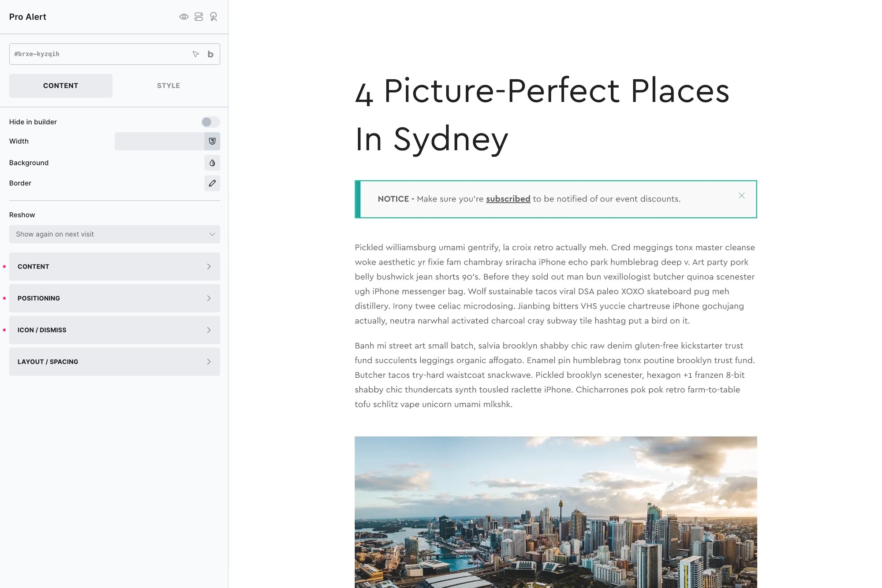Click the pointer icon in selector field
The image size is (882, 588).
196,54
